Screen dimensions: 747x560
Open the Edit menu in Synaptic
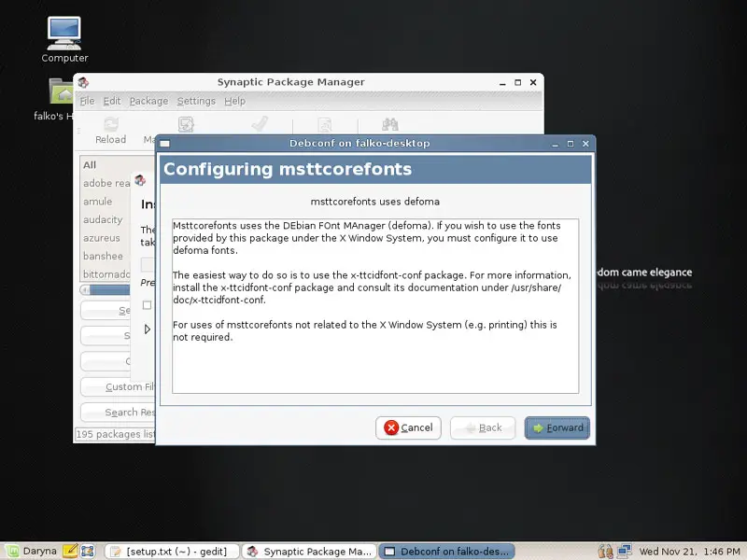(112, 101)
